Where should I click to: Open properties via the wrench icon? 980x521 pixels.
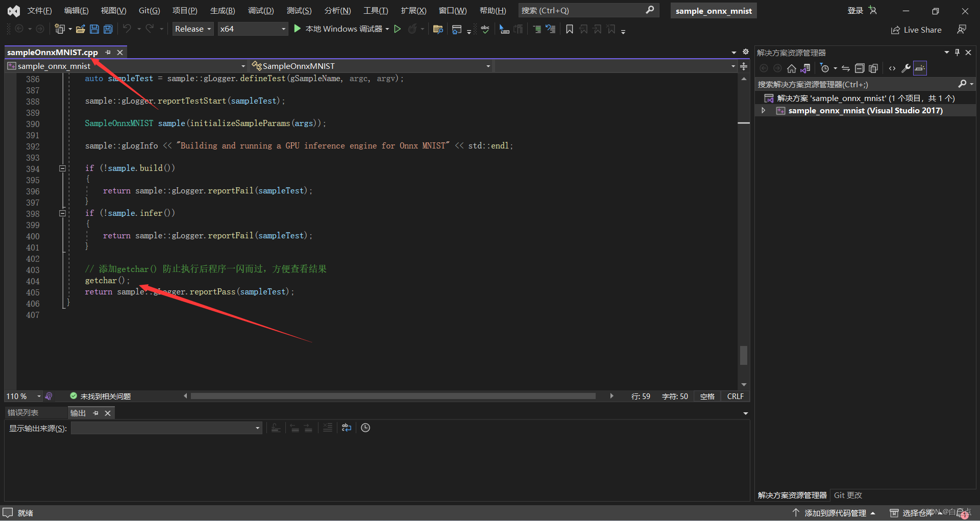906,68
